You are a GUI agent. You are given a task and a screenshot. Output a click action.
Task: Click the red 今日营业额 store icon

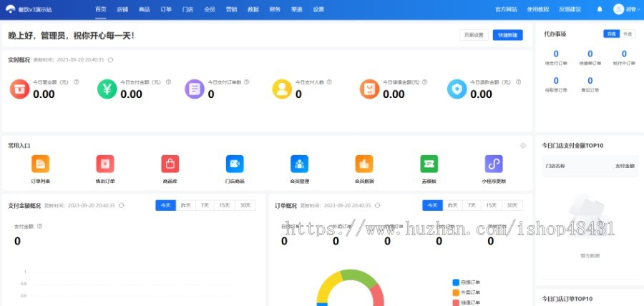(20, 89)
